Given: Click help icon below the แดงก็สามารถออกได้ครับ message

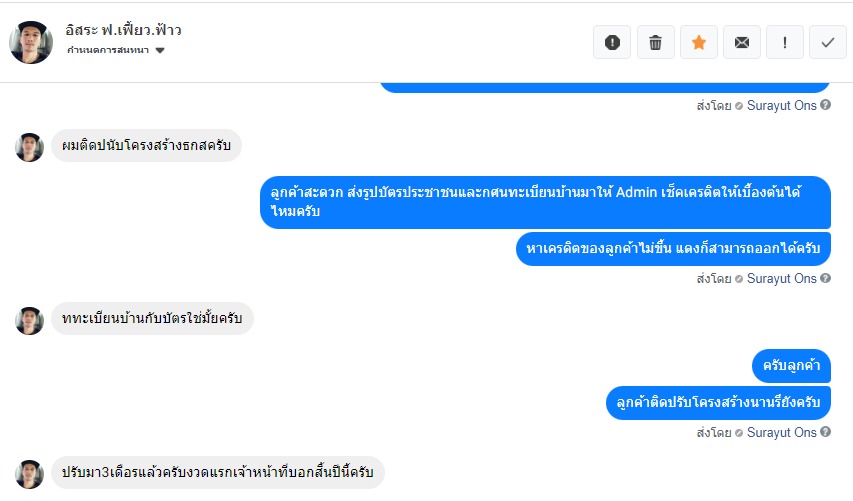Looking at the screenshot, I should tap(826, 278).
